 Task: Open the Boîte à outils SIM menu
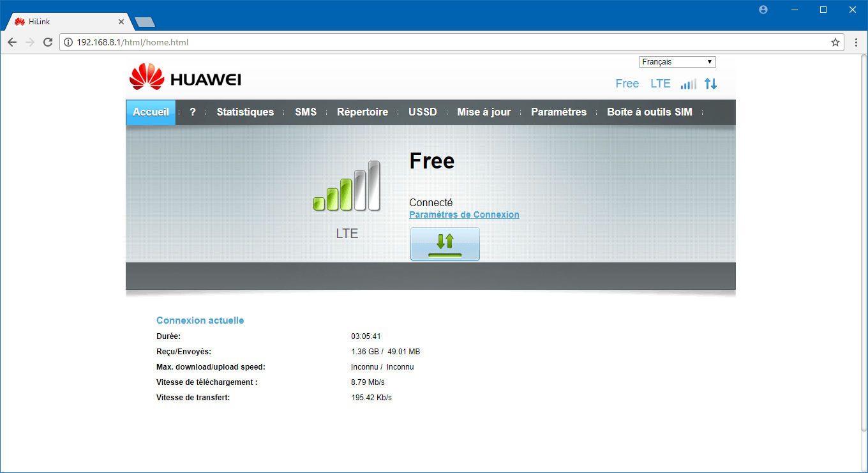(x=650, y=112)
